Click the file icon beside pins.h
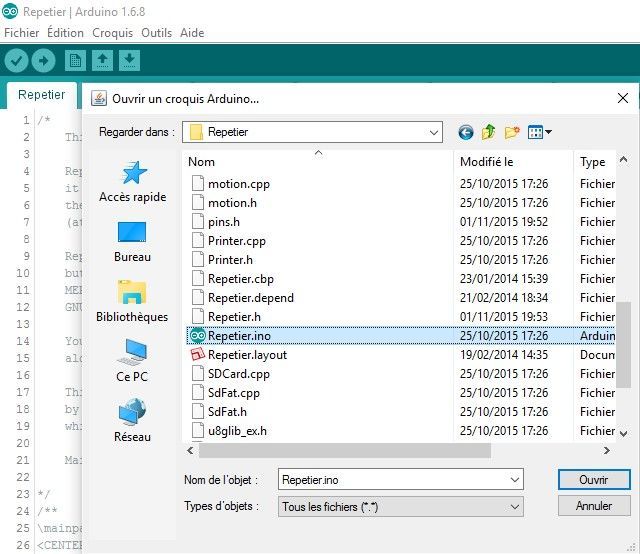 [x=198, y=221]
